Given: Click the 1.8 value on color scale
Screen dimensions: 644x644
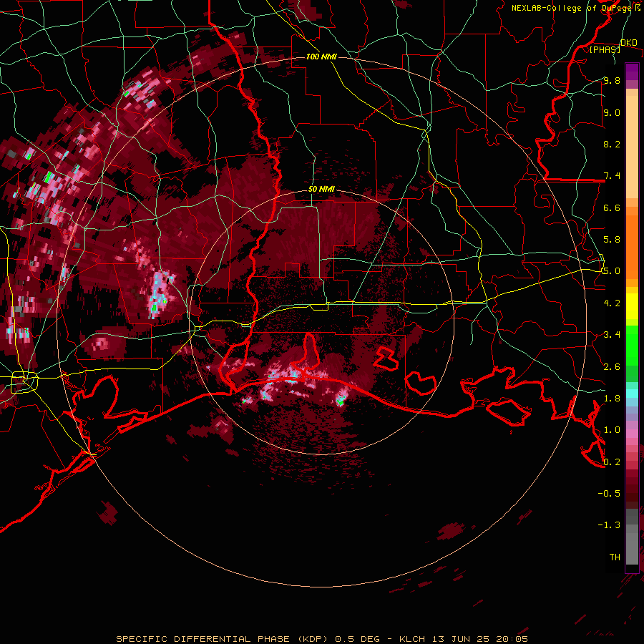Looking at the screenshot, I should (612, 399).
